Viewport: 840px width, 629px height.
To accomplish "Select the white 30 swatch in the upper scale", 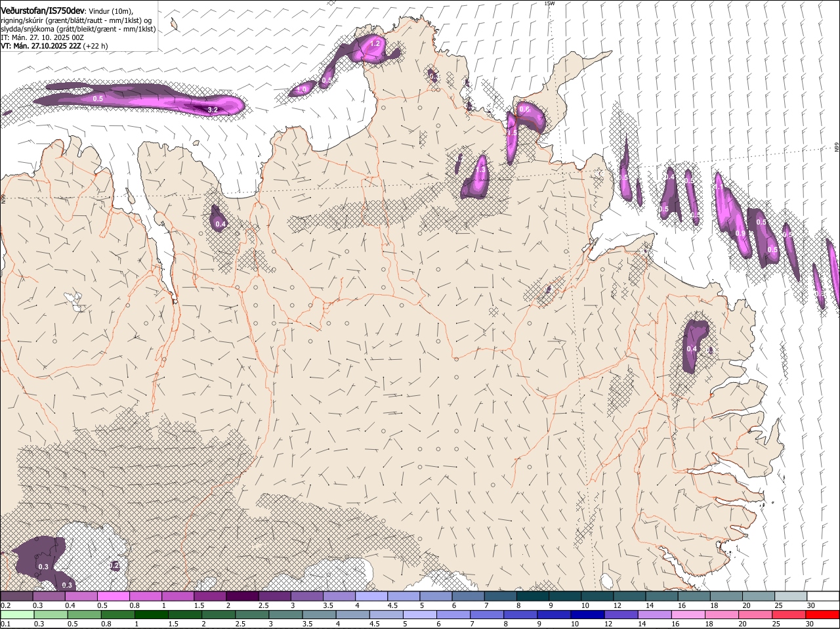I will 823,596.
